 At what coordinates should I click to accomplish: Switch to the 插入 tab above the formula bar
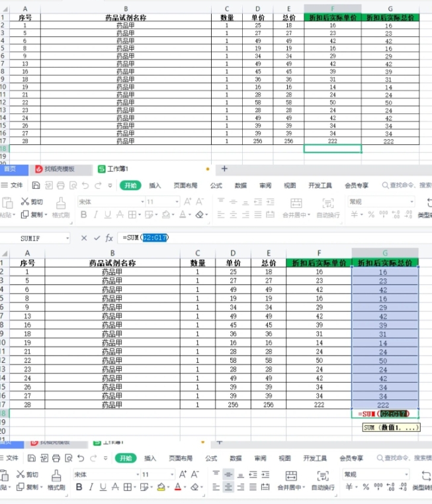[x=155, y=185]
